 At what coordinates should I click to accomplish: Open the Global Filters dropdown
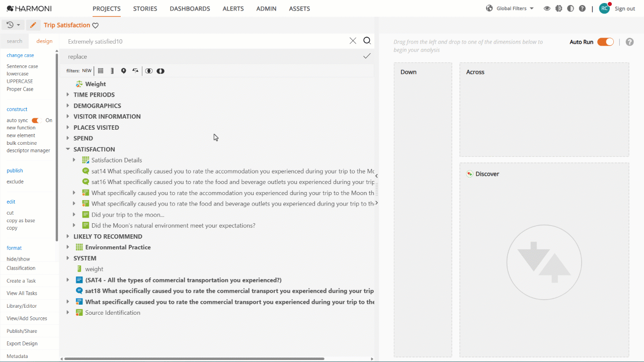[x=510, y=9]
